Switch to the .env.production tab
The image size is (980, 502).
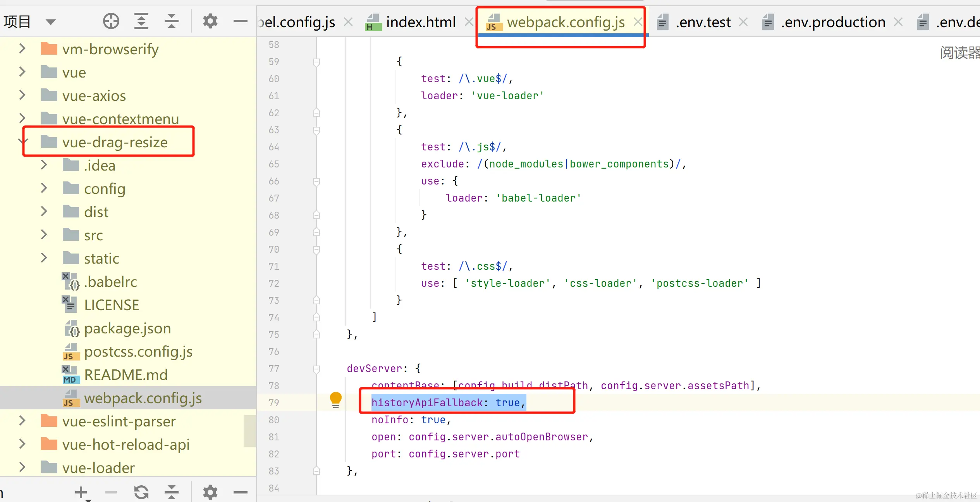tap(833, 22)
